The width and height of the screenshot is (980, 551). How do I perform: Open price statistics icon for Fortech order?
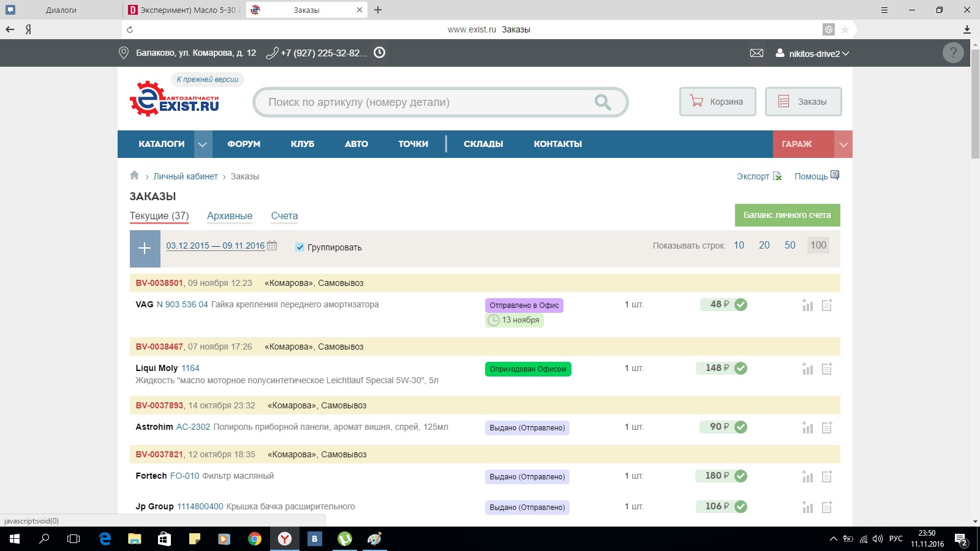coord(807,476)
